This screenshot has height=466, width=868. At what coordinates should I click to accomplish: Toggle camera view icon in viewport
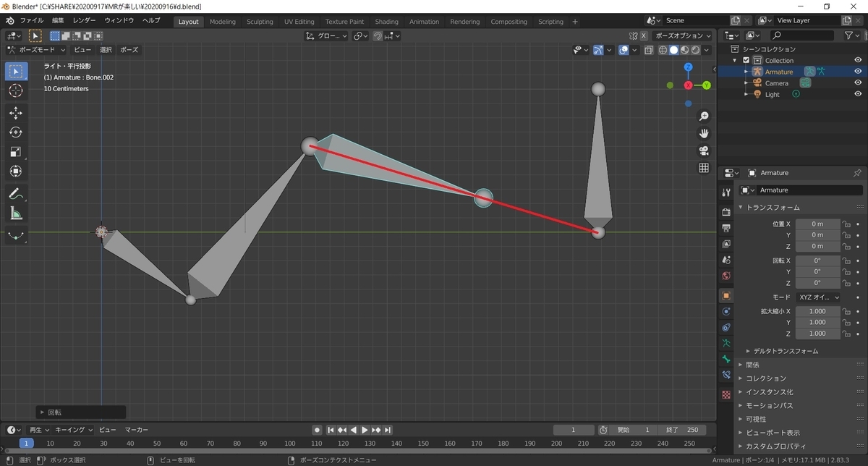(x=703, y=151)
